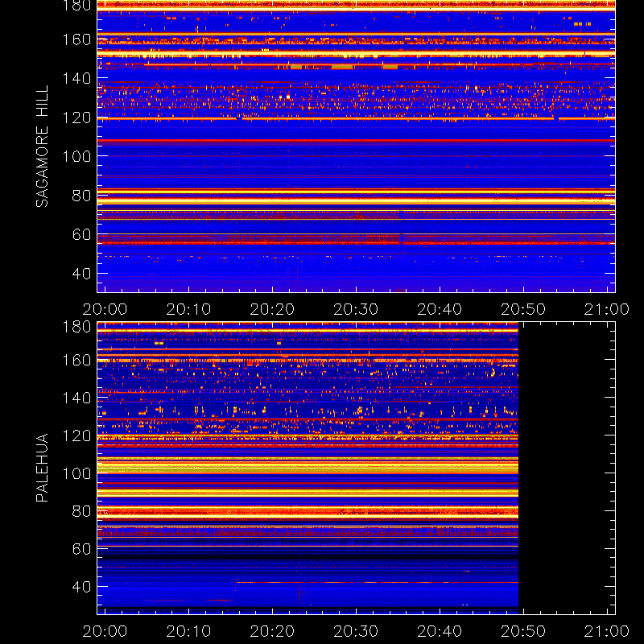This screenshot has height=644, width=644.
Task: Select the 160 label on Sagamore Hill axis
Action: click(x=76, y=39)
